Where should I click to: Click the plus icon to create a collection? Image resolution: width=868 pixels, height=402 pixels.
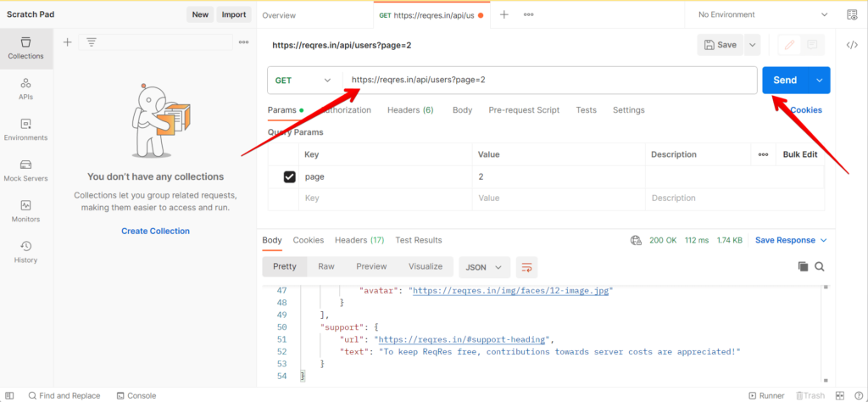pos(68,42)
